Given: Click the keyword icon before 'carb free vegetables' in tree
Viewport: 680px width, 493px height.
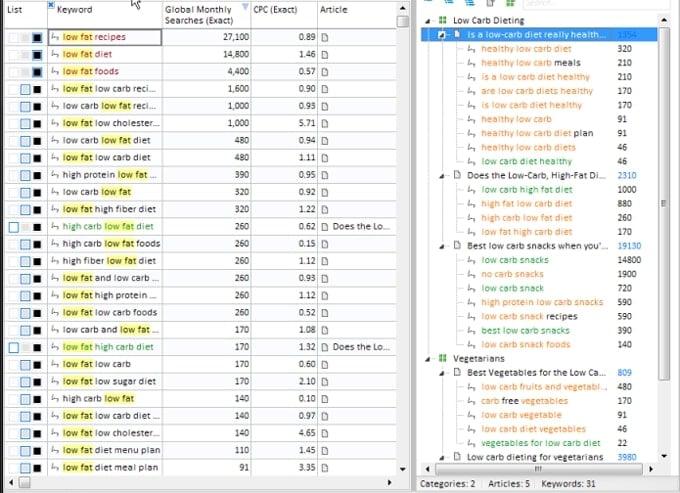Looking at the screenshot, I should click(471, 401).
